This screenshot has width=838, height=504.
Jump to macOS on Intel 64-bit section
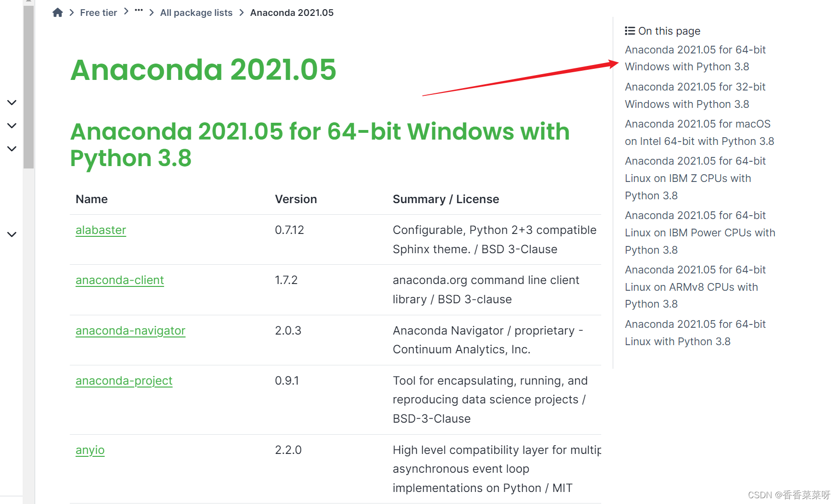click(699, 132)
